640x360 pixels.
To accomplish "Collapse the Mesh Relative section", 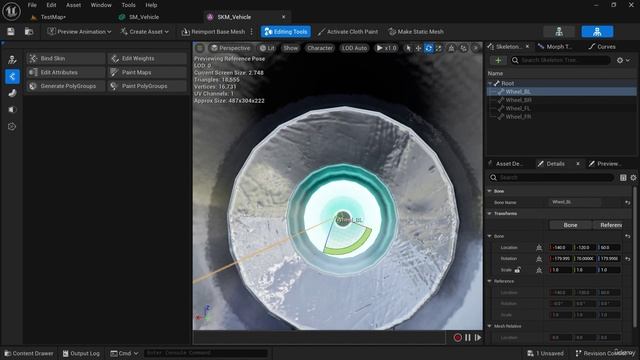I will click(x=490, y=327).
